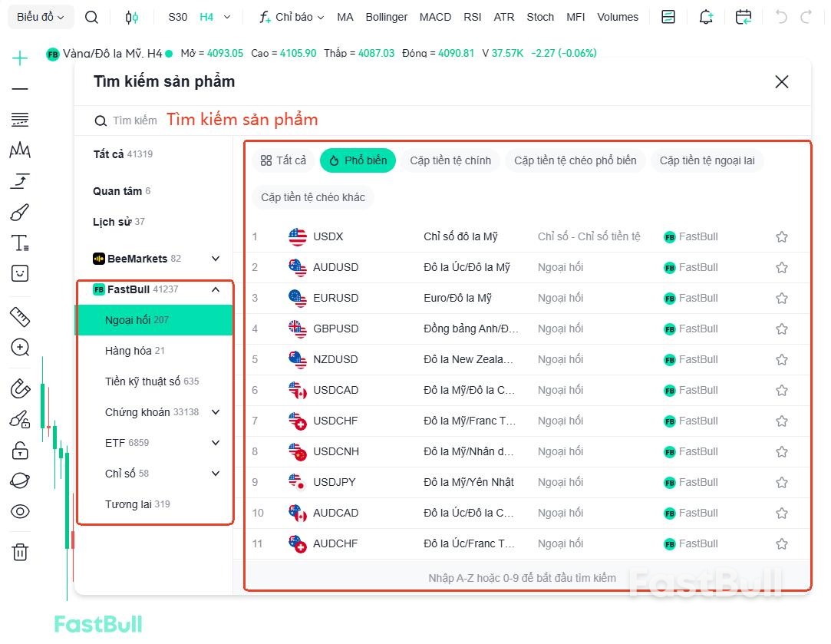The height and width of the screenshot is (644, 831).
Task: Select the Phổ biến filter tab
Action: coord(358,160)
